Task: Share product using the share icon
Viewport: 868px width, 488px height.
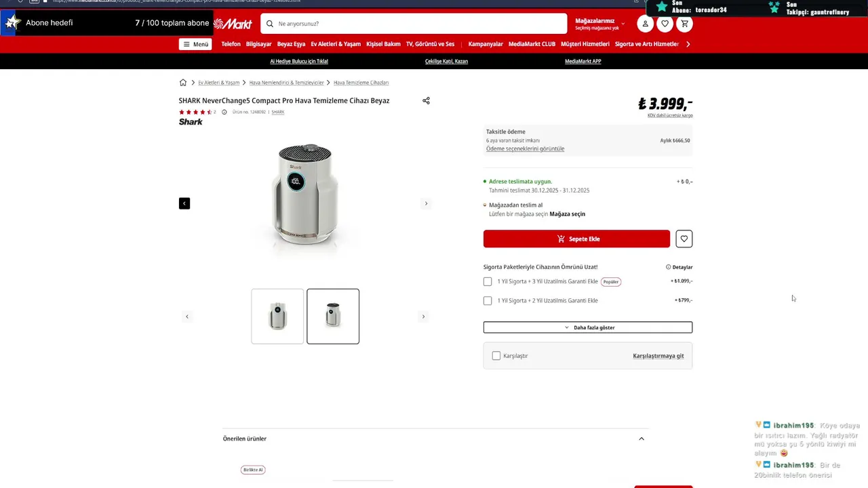Action: coord(426,101)
